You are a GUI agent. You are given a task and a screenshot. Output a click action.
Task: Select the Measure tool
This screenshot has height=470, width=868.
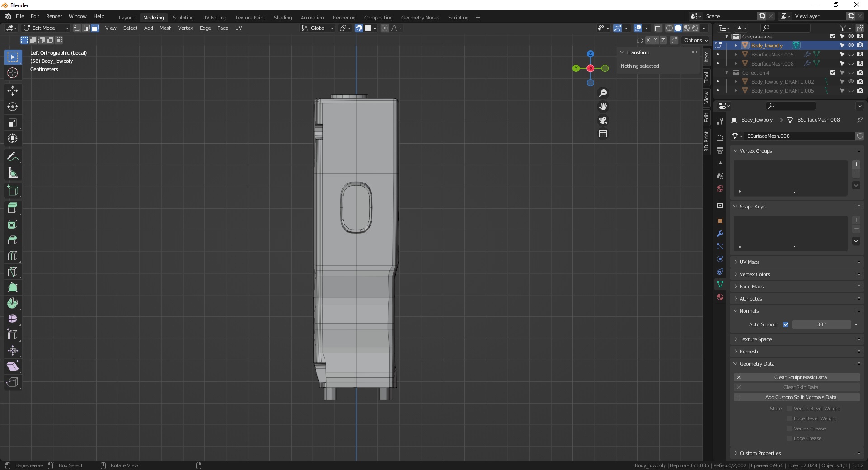click(13, 173)
